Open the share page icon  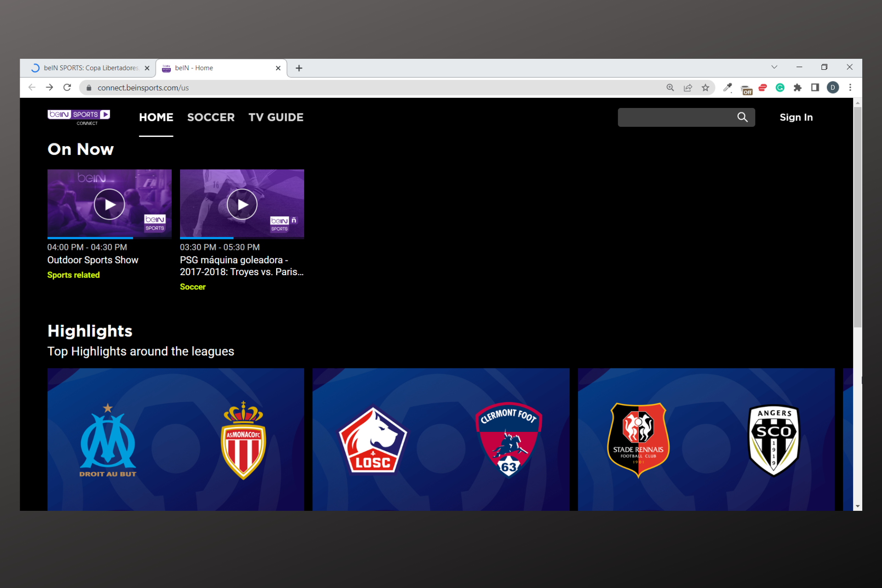[688, 87]
